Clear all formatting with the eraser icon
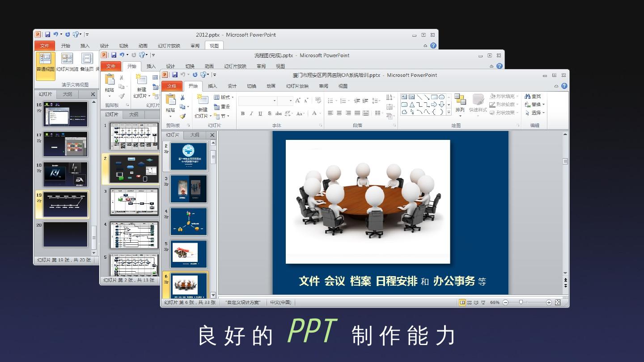Image resolution: width=644 pixels, height=362 pixels. coord(318,101)
